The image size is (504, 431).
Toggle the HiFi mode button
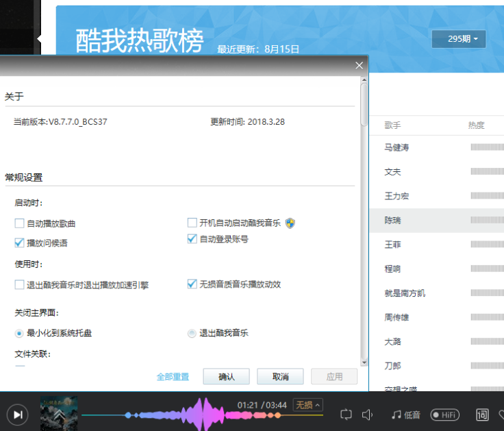(x=444, y=415)
